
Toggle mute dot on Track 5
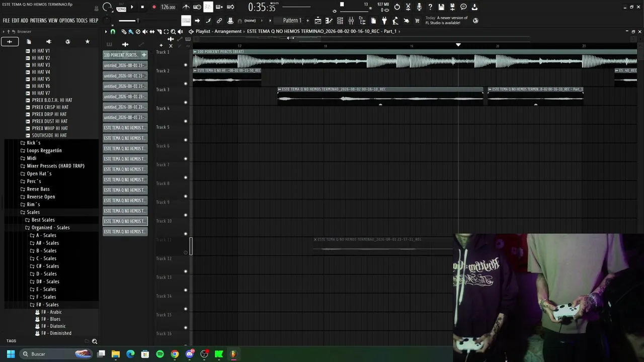186,140
